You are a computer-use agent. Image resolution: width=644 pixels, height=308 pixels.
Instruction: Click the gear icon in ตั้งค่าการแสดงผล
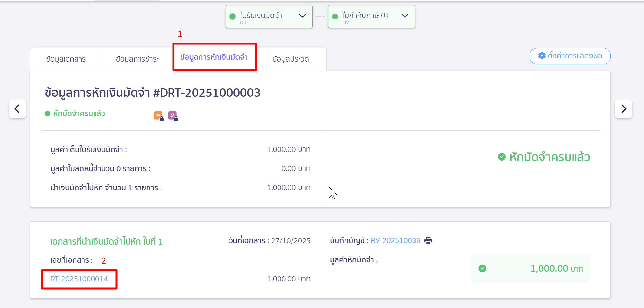(542, 56)
